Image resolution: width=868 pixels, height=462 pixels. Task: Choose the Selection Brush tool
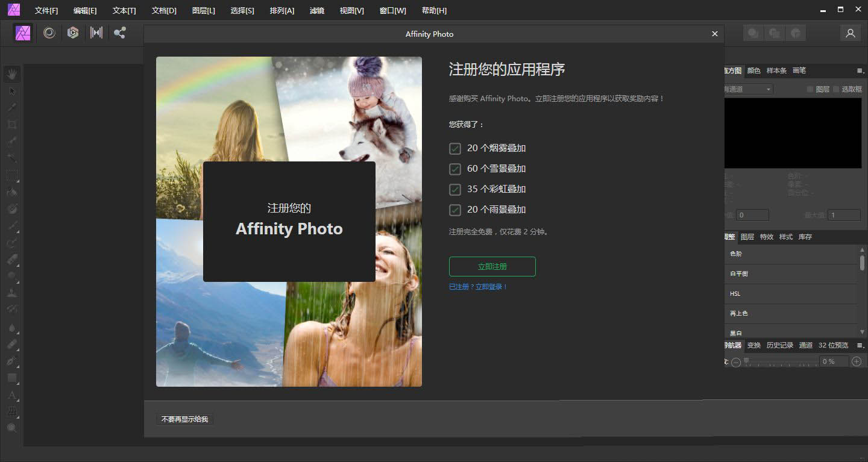pos(12,142)
